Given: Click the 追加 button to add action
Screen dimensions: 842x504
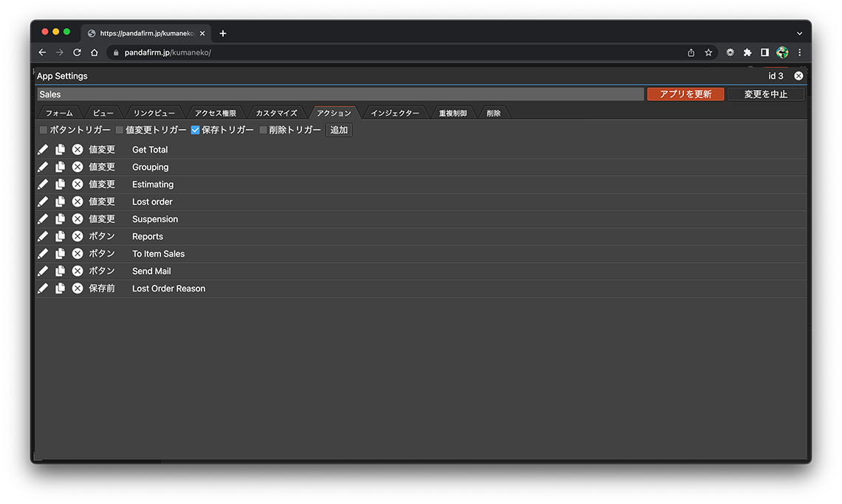Looking at the screenshot, I should coord(339,130).
